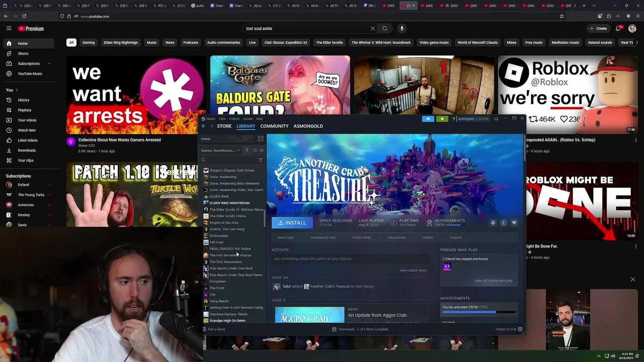The height and width of the screenshot is (362, 644).
Task: Click View Latest News
Action: click(x=413, y=270)
